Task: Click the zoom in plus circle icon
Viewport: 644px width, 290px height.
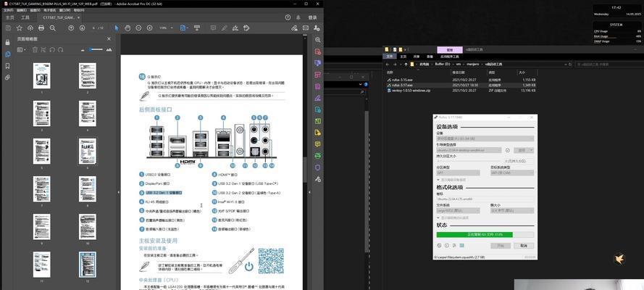Action: (x=149, y=28)
